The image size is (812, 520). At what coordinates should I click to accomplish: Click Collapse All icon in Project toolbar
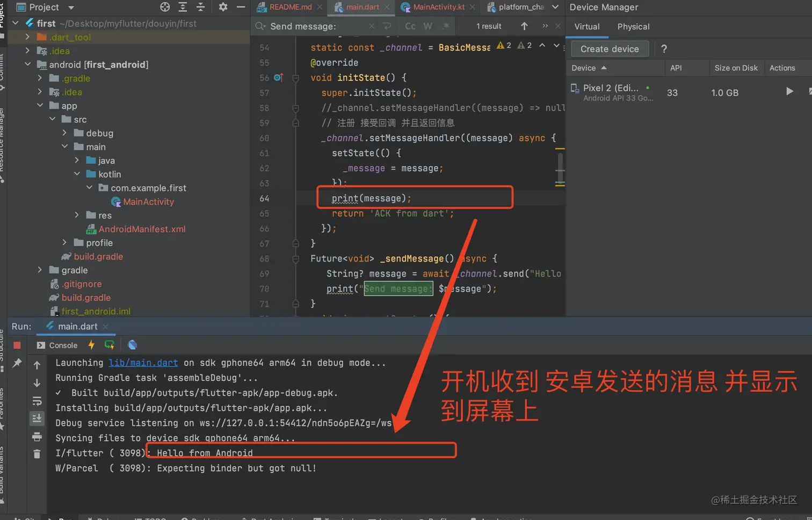[x=200, y=7]
